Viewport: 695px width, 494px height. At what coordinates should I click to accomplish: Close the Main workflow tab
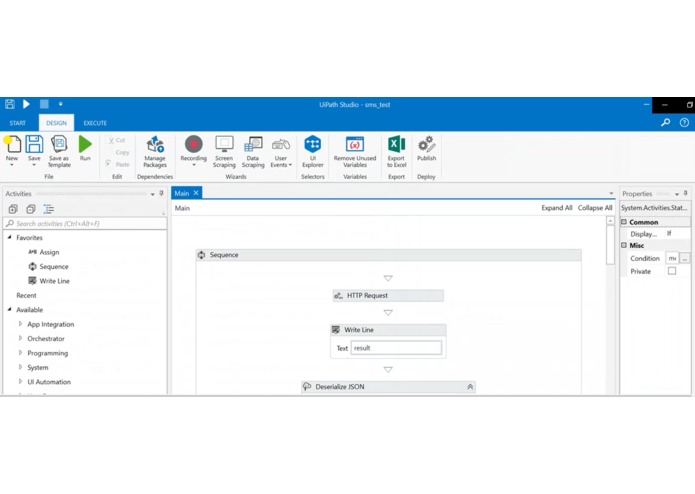pos(196,193)
